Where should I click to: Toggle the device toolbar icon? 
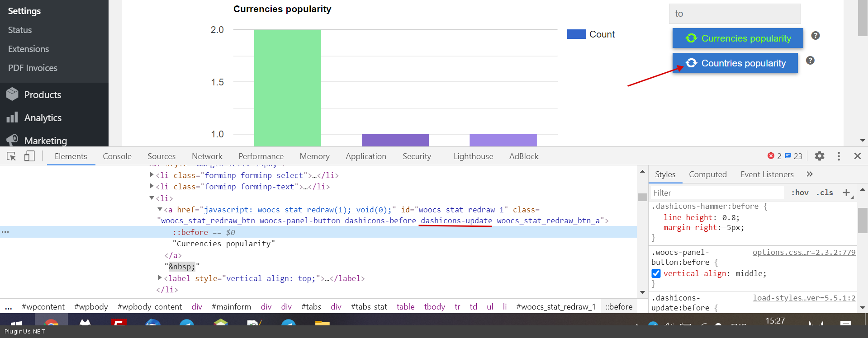pos(29,156)
